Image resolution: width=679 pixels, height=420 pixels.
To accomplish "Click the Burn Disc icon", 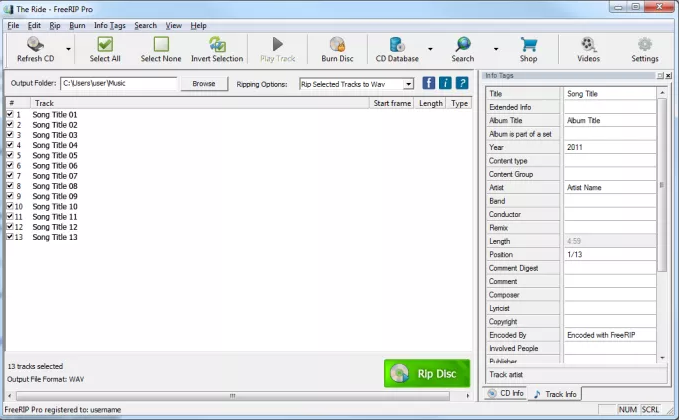I will 337,44.
